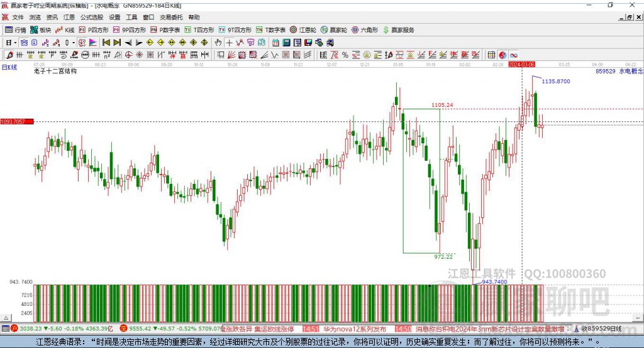Select the hand pan tool
The height and width of the screenshot is (348, 644).
click(218, 43)
